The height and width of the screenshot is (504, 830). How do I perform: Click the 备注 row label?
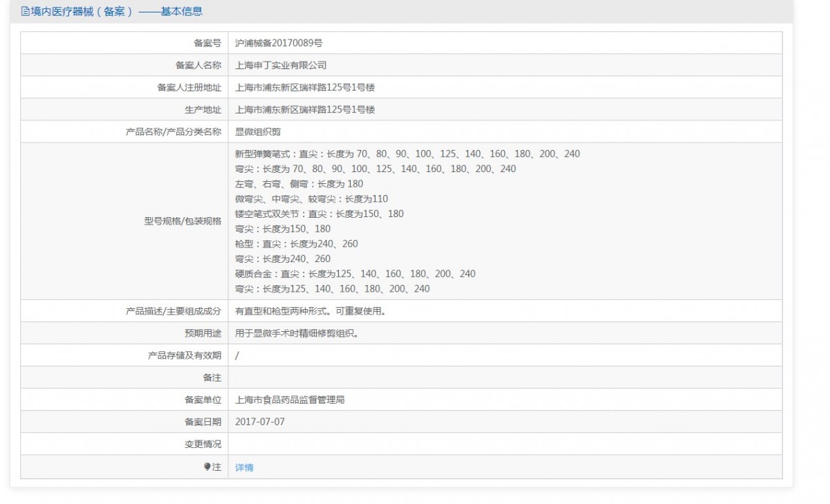click(x=212, y=377)
